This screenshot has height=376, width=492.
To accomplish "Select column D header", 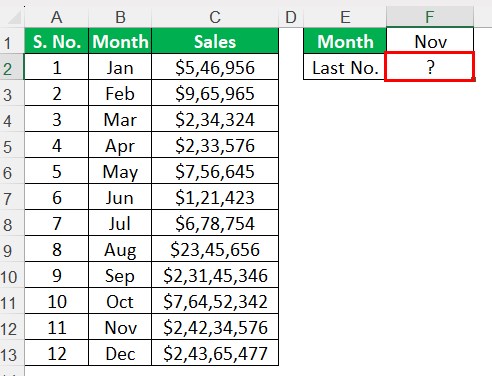I will coord(291,17).
